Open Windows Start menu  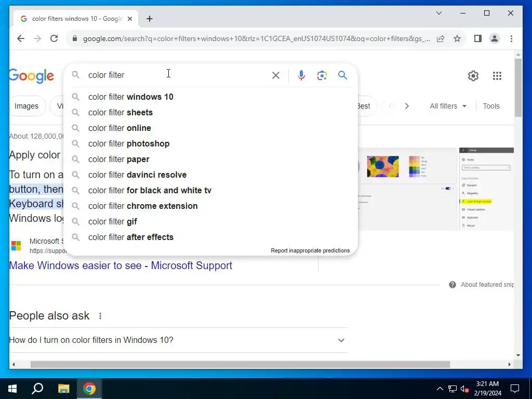point(12,389)
